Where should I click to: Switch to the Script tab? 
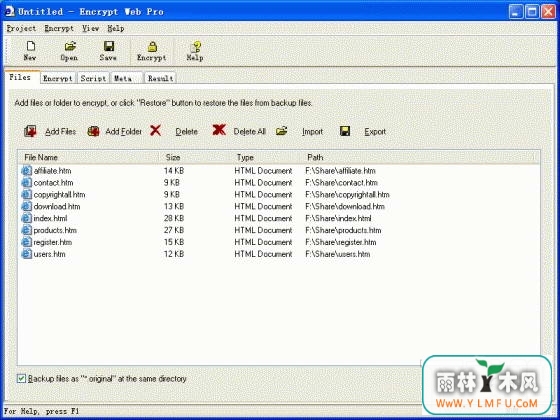click(93, 78)
